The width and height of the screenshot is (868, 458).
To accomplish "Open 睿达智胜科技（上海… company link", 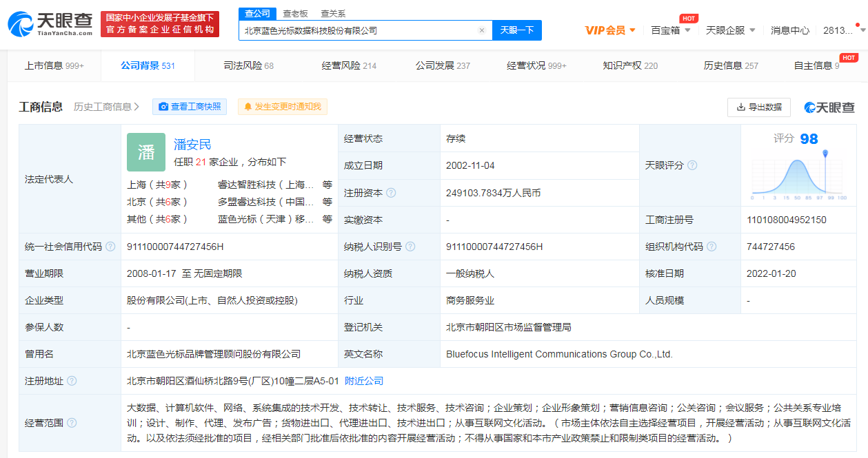I will pyautogui.click(x=267, y=185).
